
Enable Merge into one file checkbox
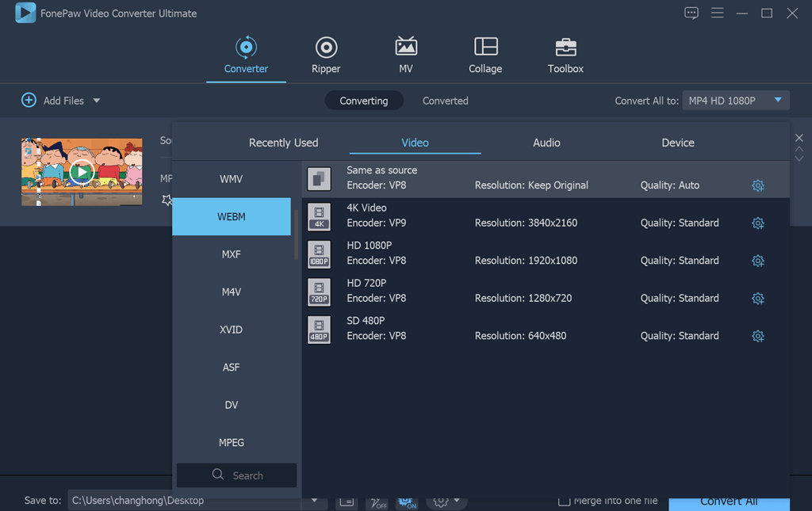point(565,501)
